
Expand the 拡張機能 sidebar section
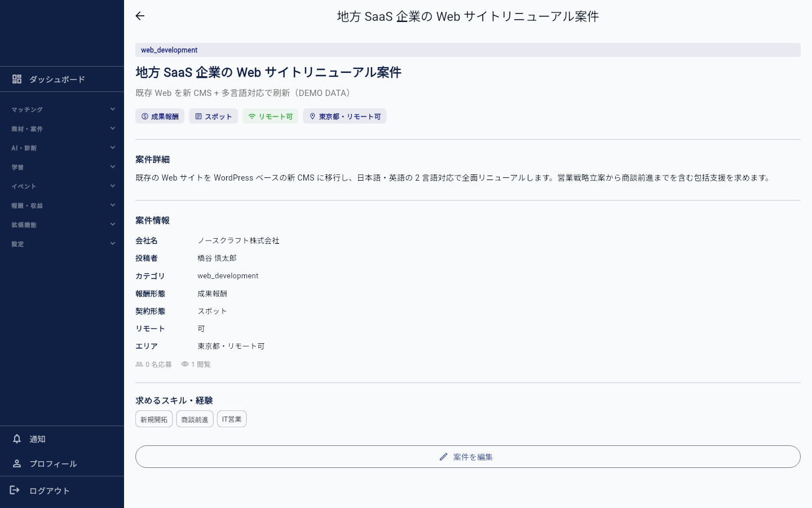click(x=62, y=225)
